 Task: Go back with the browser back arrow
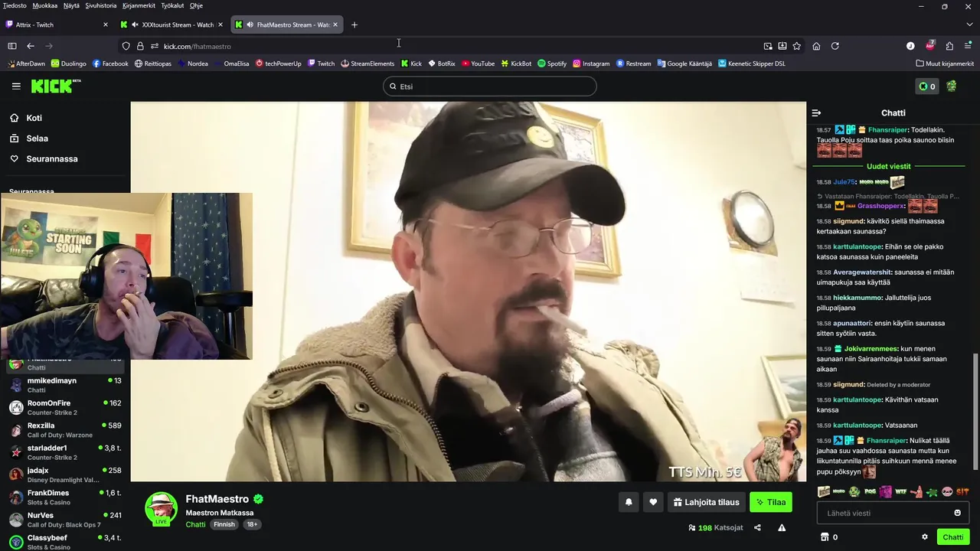[x=31, y=46]
